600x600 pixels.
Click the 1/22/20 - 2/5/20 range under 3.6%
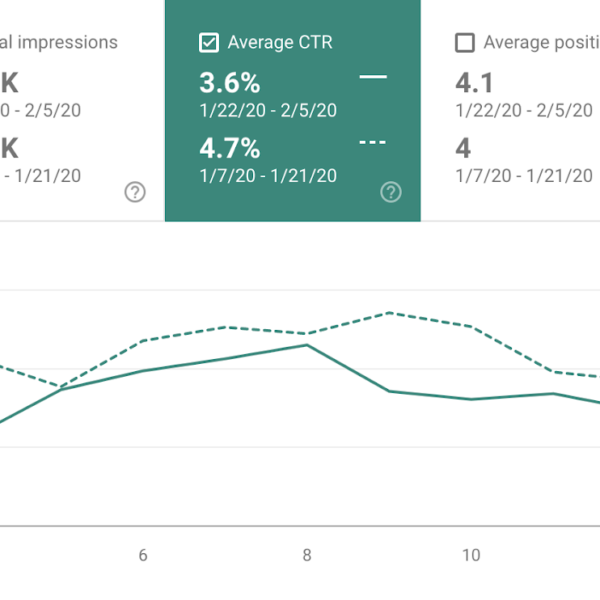tap(269, 110)
